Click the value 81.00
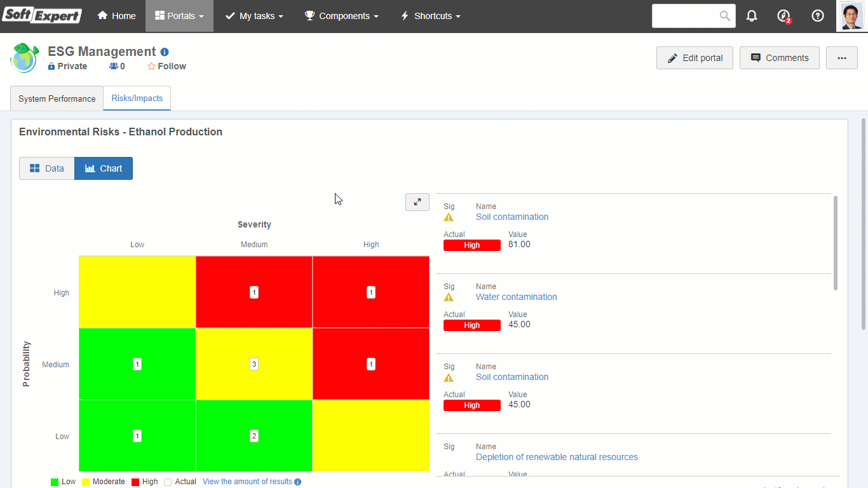This screenshot has width=868, height=488. [x=519, y=244]
